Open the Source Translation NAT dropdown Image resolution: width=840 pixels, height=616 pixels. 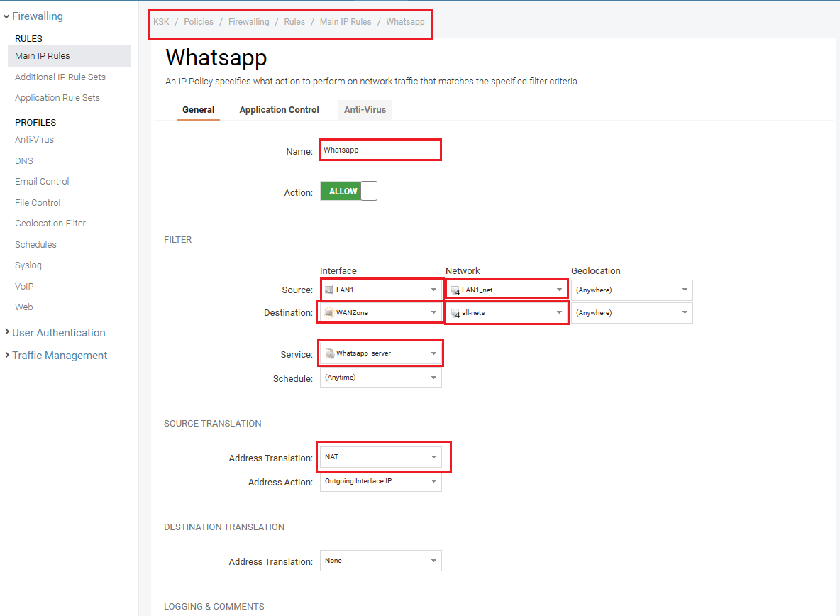381,457
